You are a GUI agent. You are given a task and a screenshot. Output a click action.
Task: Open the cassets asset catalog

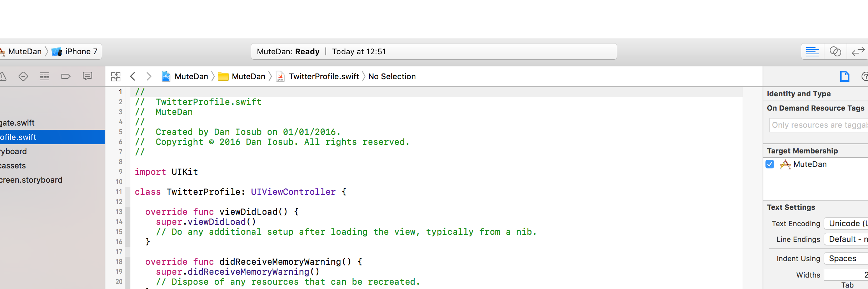click(52, 166)
